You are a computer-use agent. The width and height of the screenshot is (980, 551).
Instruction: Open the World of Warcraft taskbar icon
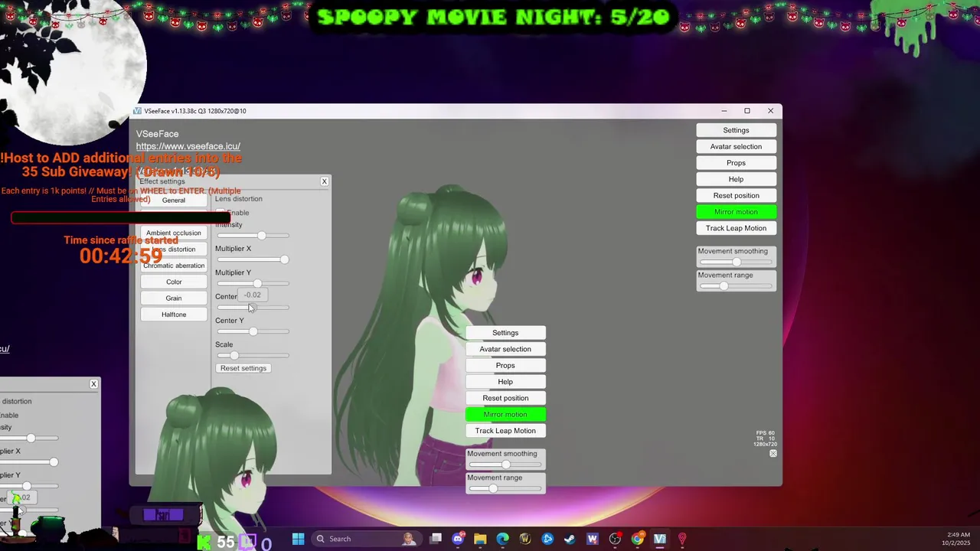525,539
